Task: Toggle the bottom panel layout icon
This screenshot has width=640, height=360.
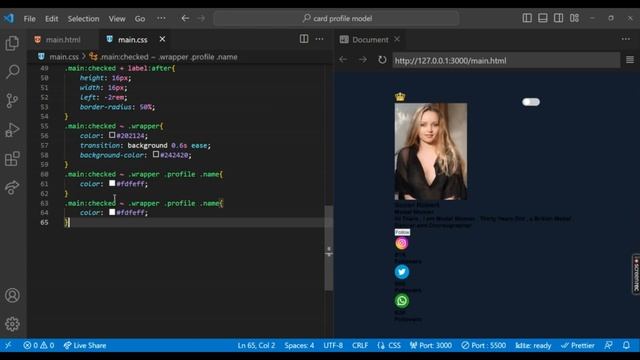Action: (542, 18)
